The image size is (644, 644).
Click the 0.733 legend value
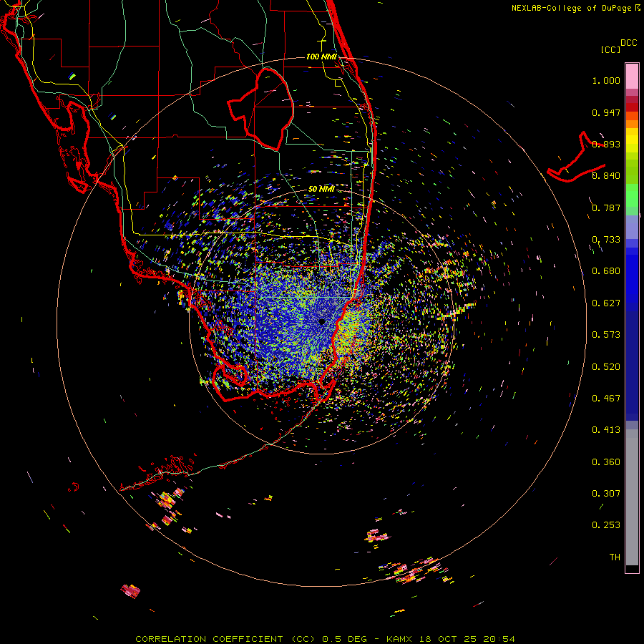pos(606,240)
